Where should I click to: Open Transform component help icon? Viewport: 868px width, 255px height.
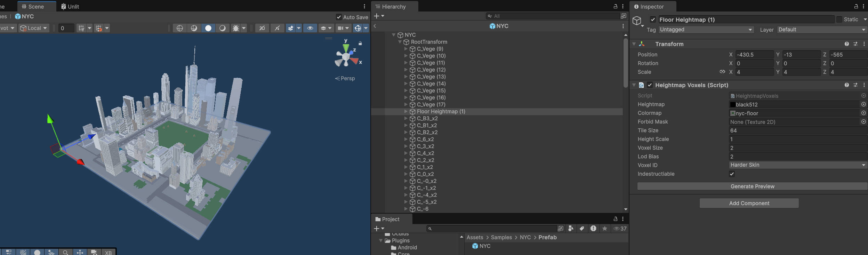pos(846,44)
